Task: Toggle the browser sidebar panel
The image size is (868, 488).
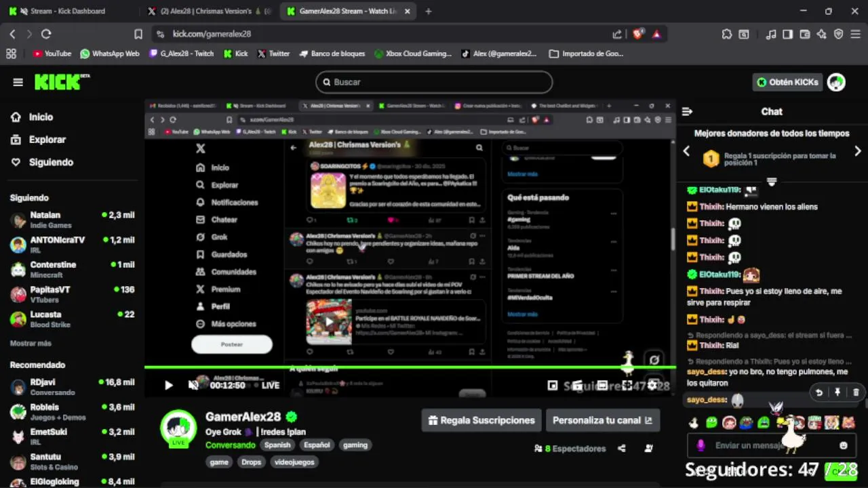Action: click(787, 34)
